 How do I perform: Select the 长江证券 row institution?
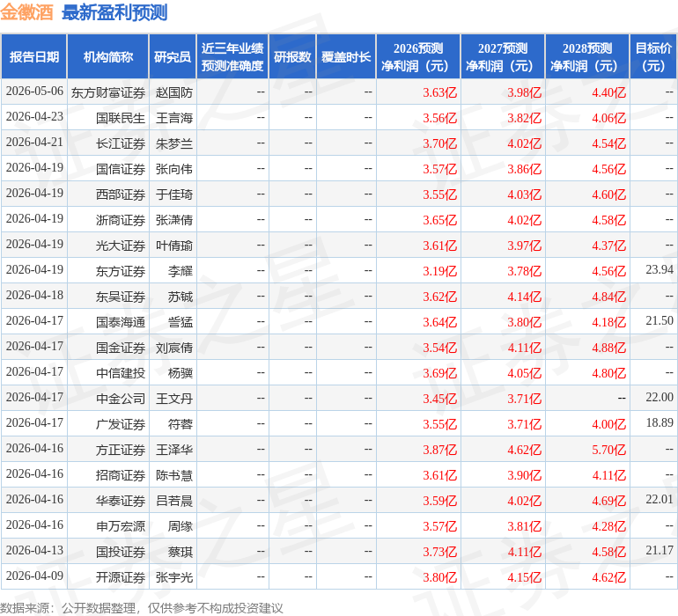[x=121, y=143]
